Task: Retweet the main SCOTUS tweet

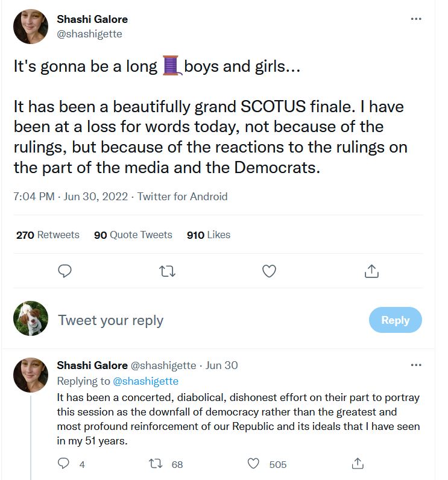Action: click(x=167, y=271)
